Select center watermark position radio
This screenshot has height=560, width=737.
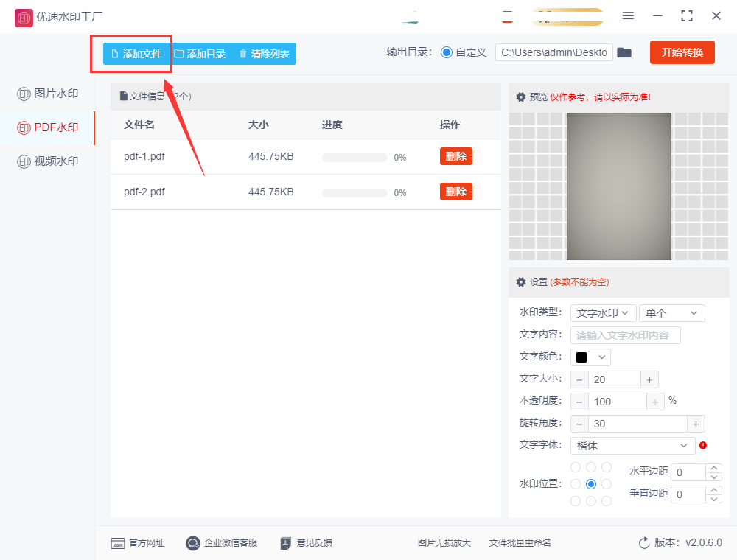point(591,484)
